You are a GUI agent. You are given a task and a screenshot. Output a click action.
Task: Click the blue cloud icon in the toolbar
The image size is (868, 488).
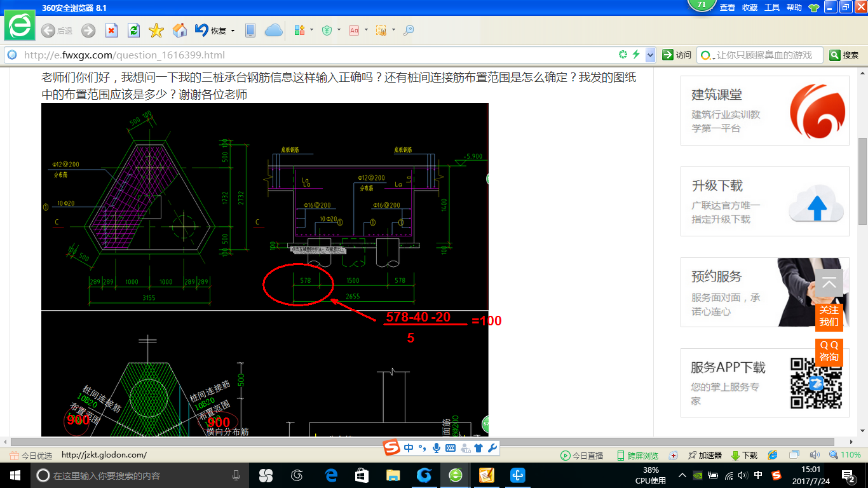tap(273, 30)
